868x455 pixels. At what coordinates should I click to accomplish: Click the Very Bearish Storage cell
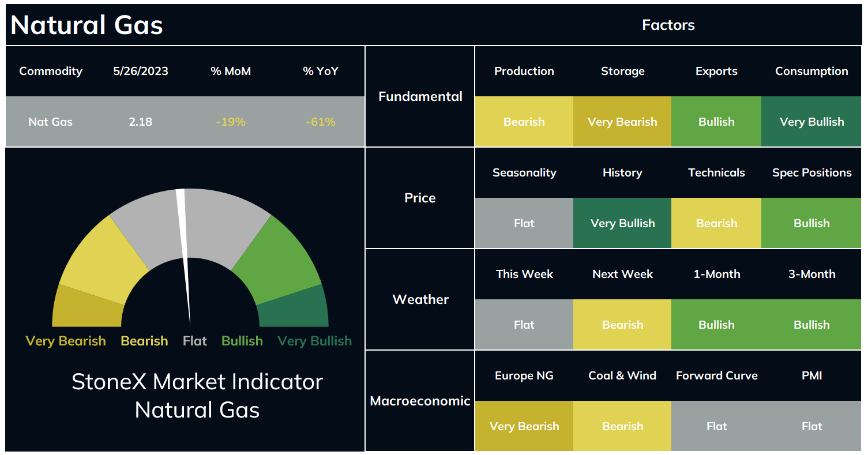click(622, 122)
